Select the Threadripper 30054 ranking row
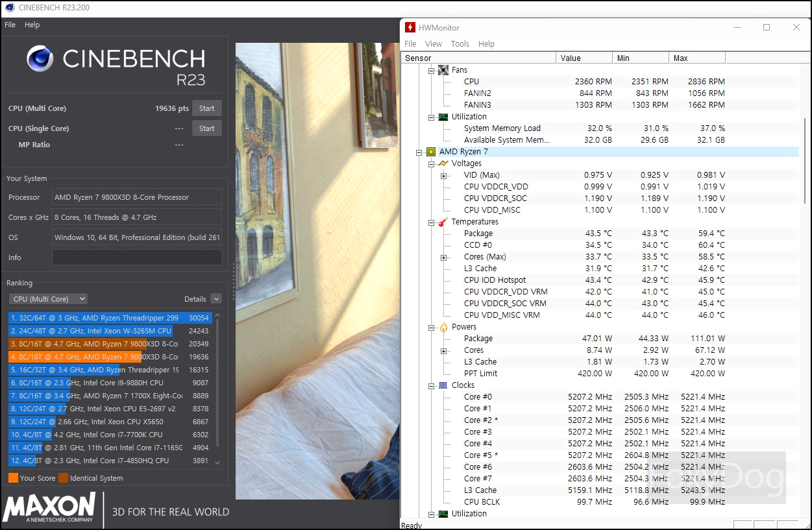The width and height of the screenshot is (812, 530). tap(110, 318)
